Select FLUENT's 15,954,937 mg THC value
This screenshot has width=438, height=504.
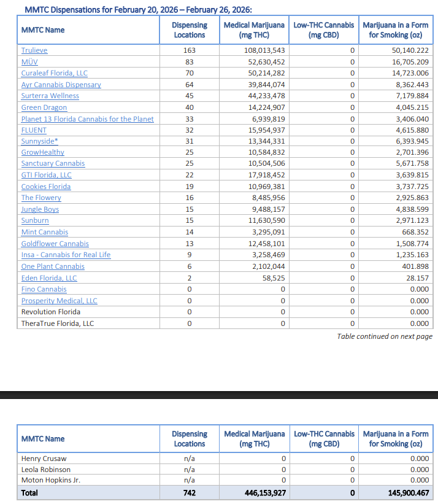266,130
